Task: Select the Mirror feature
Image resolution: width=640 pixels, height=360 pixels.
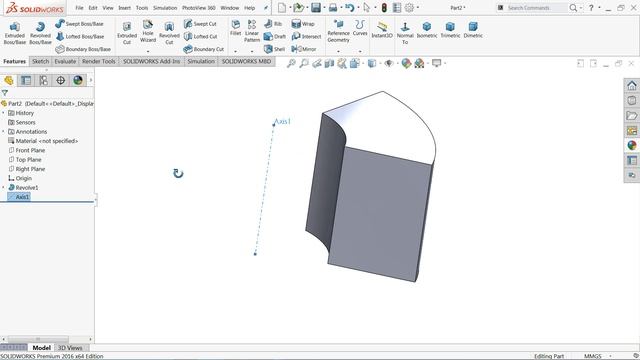Action: pyautogui.click(x=304, y=49)
